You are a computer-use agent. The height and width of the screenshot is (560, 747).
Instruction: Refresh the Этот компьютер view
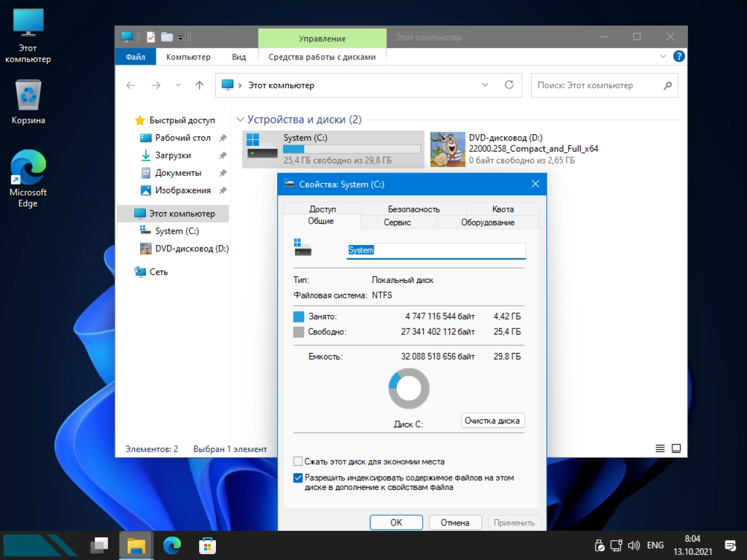point(509,85)
